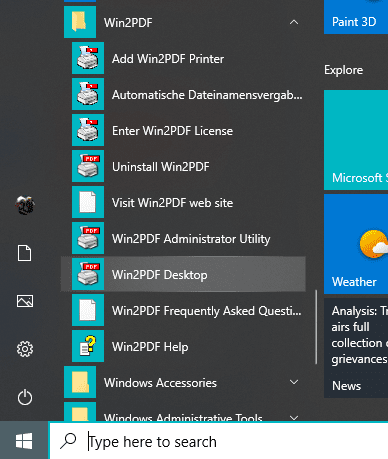Select Uninstall Win2PDF
This screenshot has width=388, height=459.
[x=183, y=166]
